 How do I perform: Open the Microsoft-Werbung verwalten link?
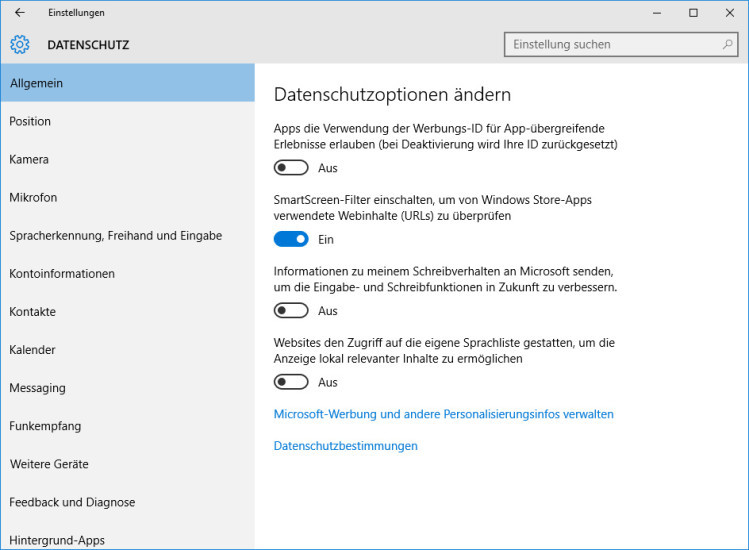[x=443, y=414]
